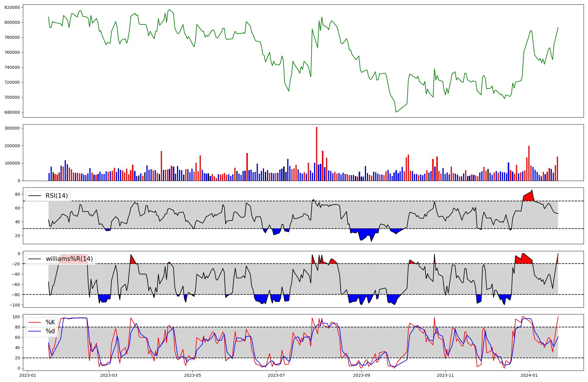Click the blue %d legend line sample
Image resolution: width=588 pixels, height=382 pixels.
[x=34, y=331]
